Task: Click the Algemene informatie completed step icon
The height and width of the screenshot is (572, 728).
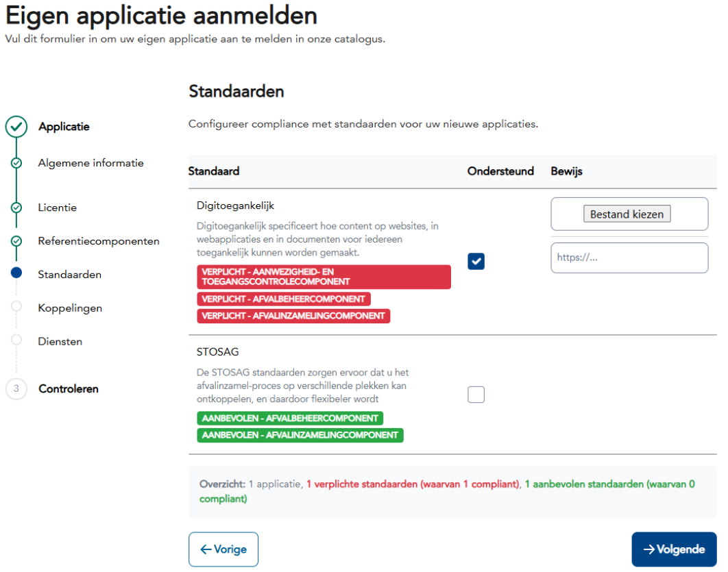Action: coord(16,163)
